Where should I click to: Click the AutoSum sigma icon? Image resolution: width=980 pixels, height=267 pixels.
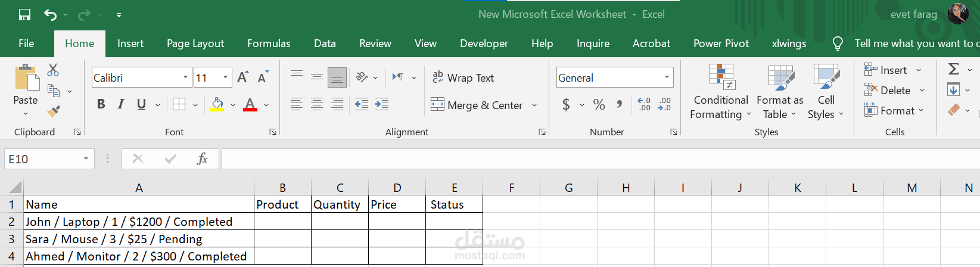954,69
